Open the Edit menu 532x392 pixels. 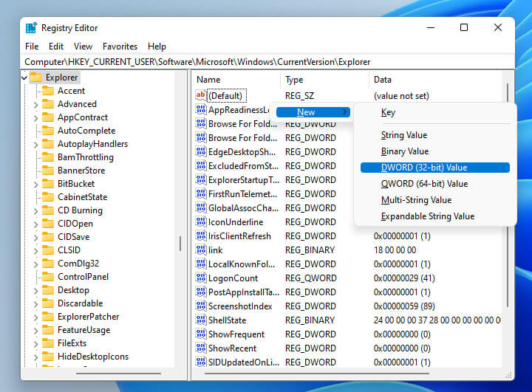(56, 47)
